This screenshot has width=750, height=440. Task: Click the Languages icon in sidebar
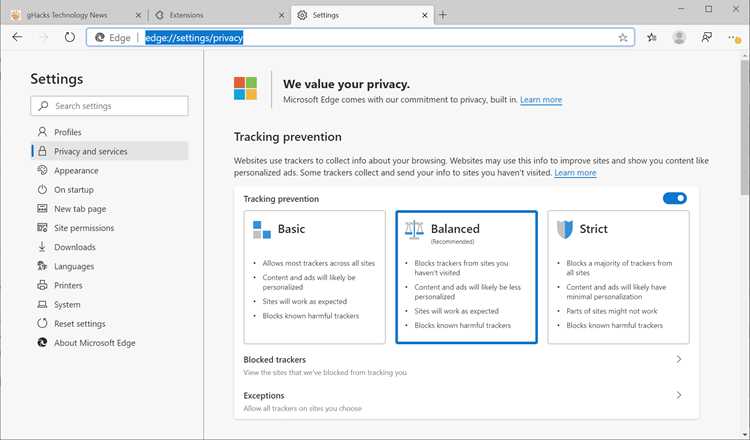coord(42,266)
